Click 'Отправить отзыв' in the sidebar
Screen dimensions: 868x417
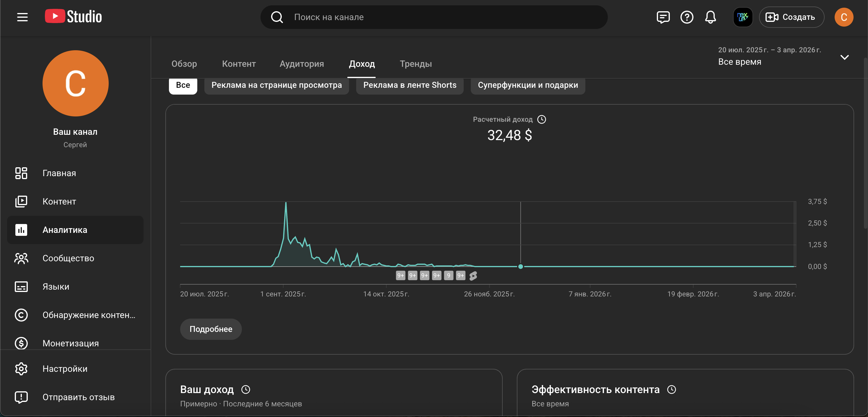click(78, 397)
